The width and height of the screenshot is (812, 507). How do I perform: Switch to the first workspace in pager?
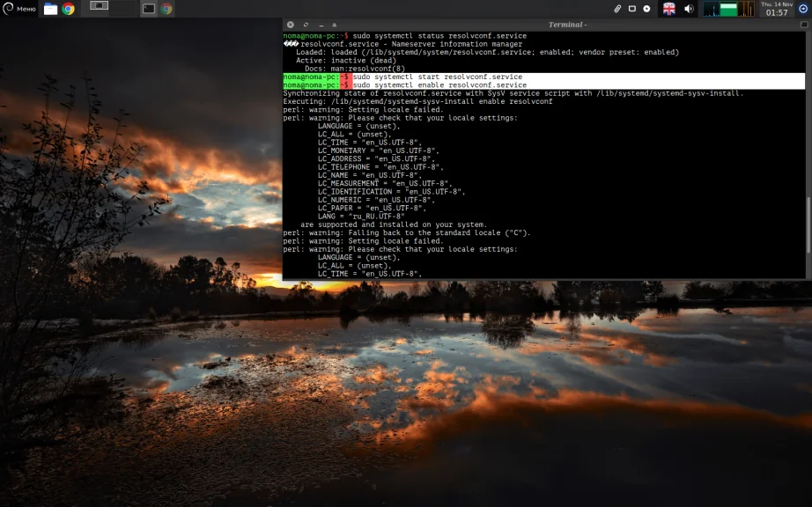tap(100, 8)
